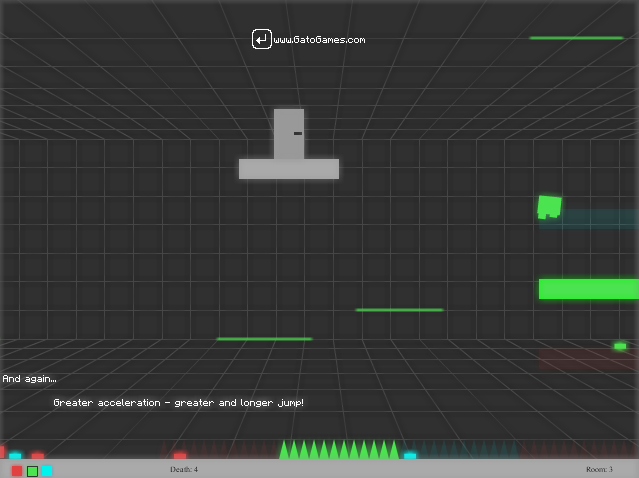Viewport: 639px width, 478px height.
Task: Select the cyan color swatch
Action: coord(47,471)
